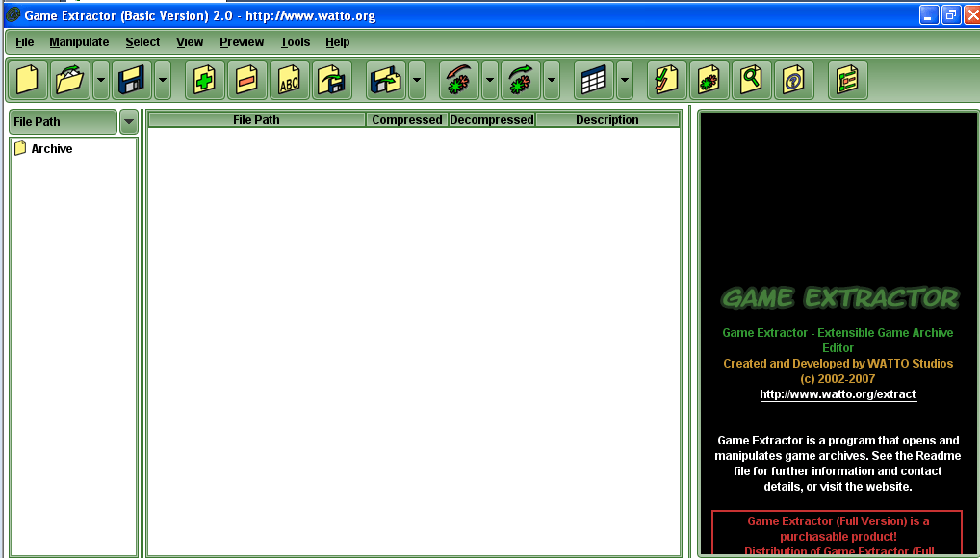
Task: Click the green-arrow gear toolbar icon
Action: 521,80
